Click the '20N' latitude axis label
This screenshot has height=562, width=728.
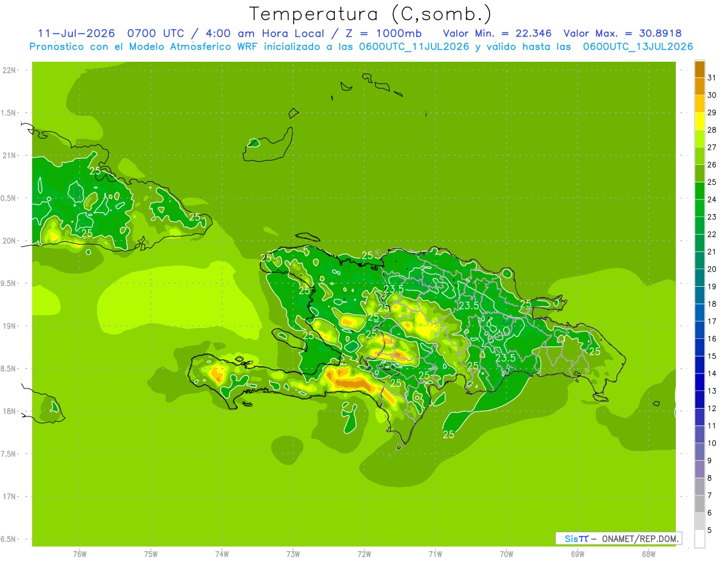coord(10,241)
